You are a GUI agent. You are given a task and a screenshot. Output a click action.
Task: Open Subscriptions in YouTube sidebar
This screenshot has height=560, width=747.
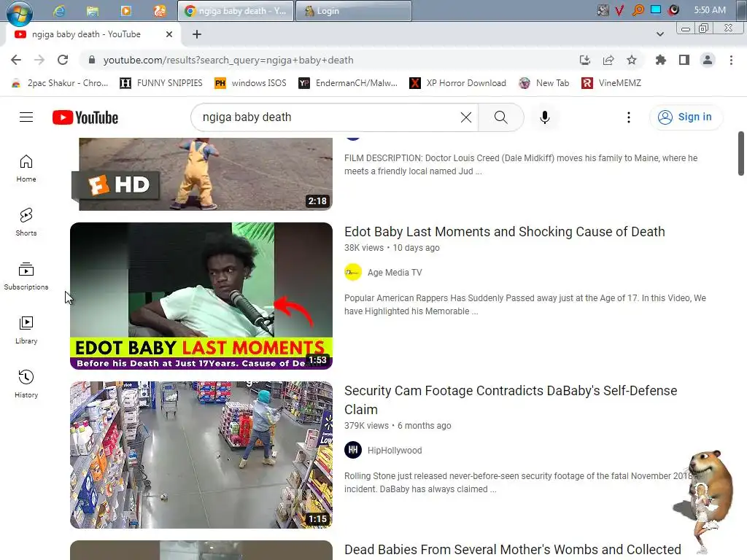(26, 276)
